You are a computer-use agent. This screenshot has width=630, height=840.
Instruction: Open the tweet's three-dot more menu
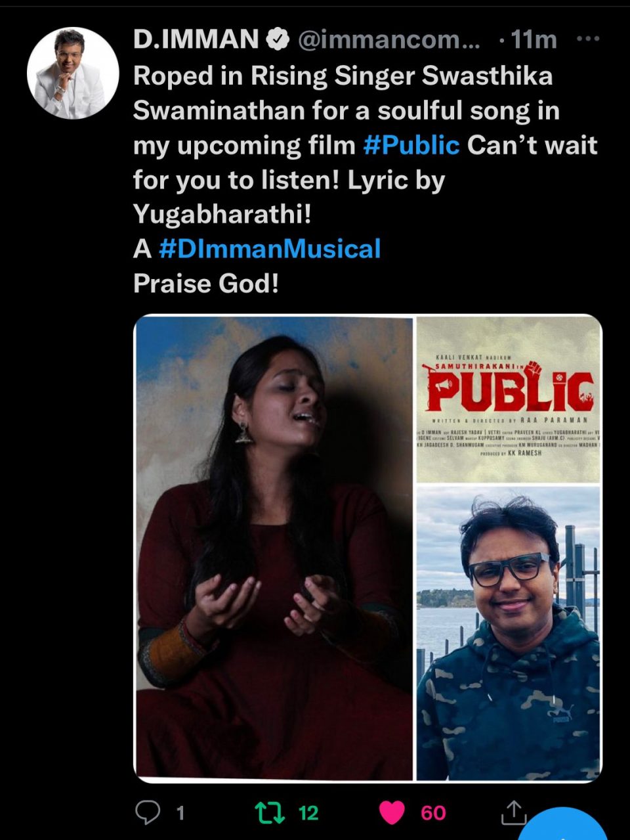[587, 39]
